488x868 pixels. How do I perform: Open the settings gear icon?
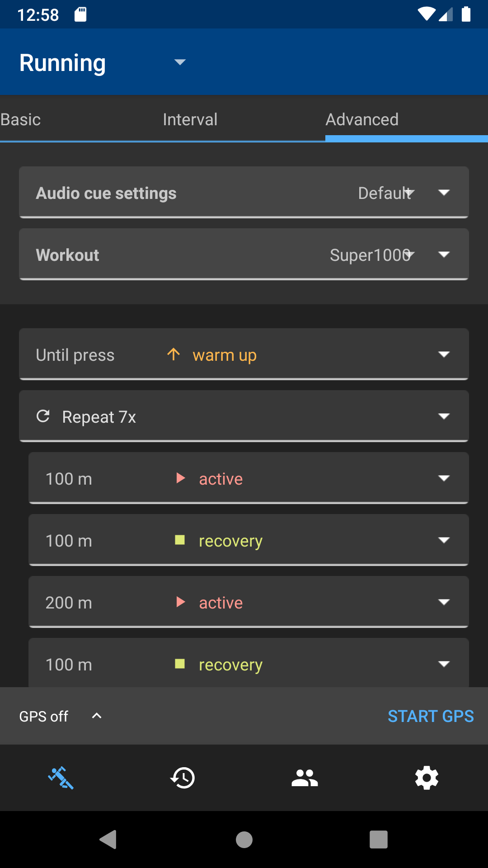coord(427,778)
